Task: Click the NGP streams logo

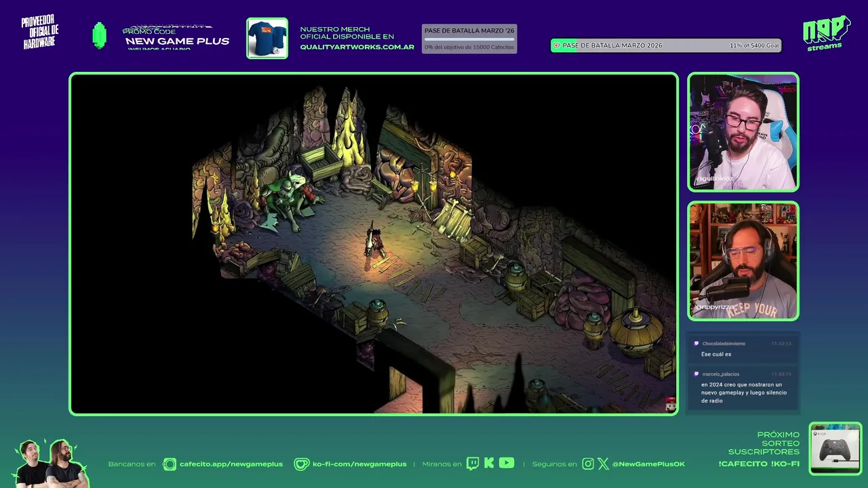Action: [x=827, y=33]
